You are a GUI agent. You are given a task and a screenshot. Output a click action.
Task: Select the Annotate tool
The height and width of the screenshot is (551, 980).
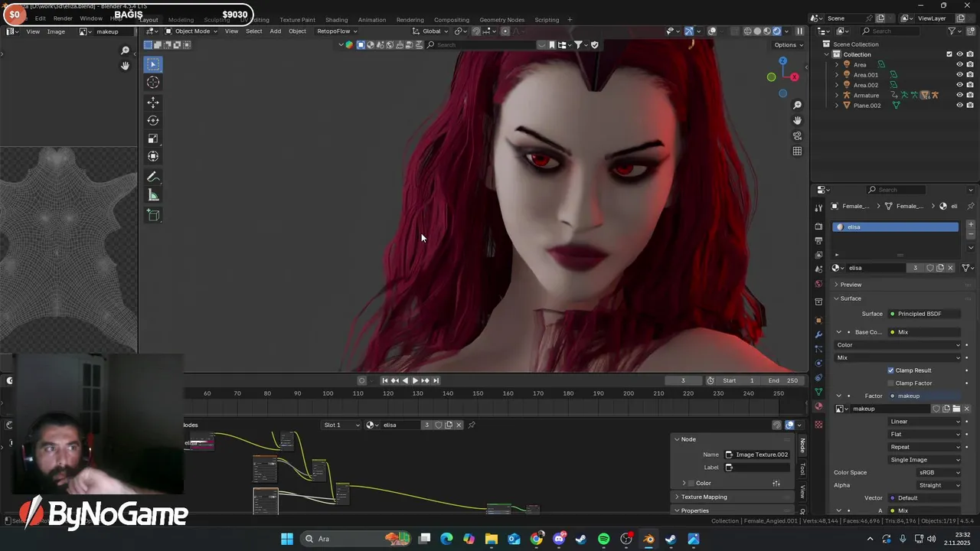pyautogui.click(x=153, y=177)
